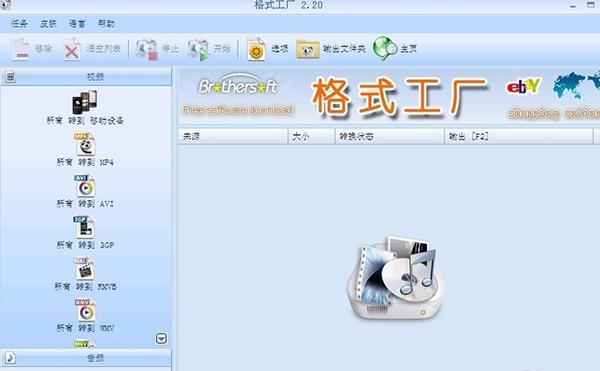
Task: Click the 输出 [F2] column header
Action: [x=518, y=136]
